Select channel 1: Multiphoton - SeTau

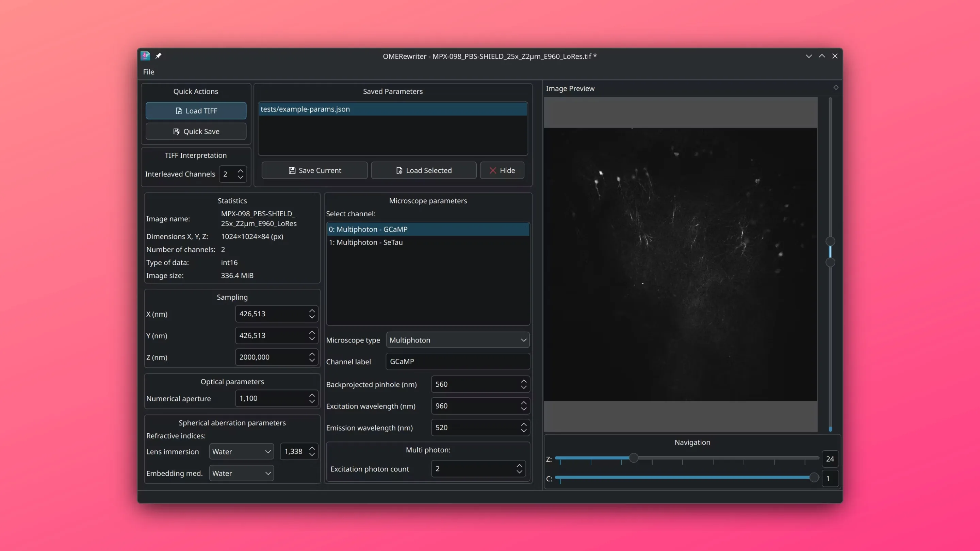(x=365, y=242)
